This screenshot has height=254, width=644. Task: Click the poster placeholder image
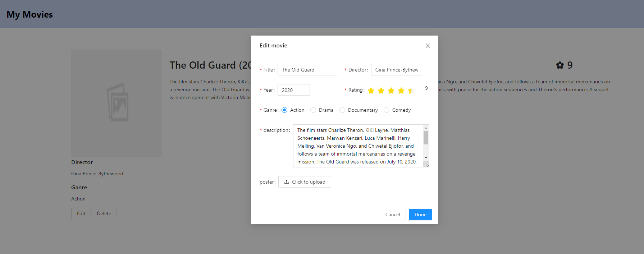(117, 103)
